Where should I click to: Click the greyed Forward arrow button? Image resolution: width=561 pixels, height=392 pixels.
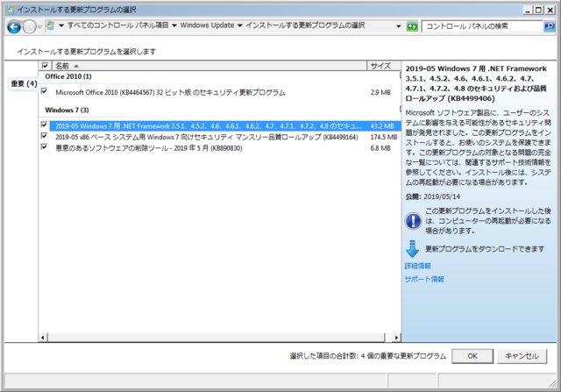(29, 27)
